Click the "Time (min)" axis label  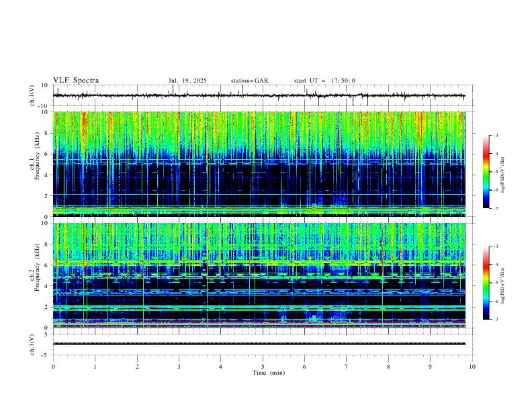[269, 373]
